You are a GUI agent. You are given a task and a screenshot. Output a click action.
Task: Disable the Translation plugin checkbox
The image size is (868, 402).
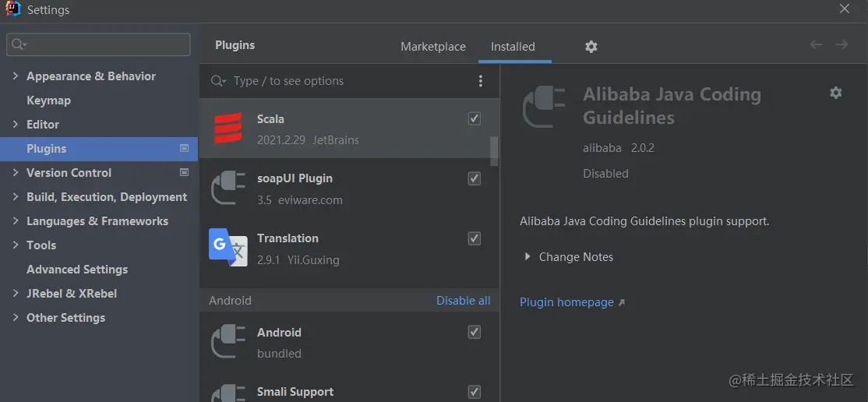(474, 238)
